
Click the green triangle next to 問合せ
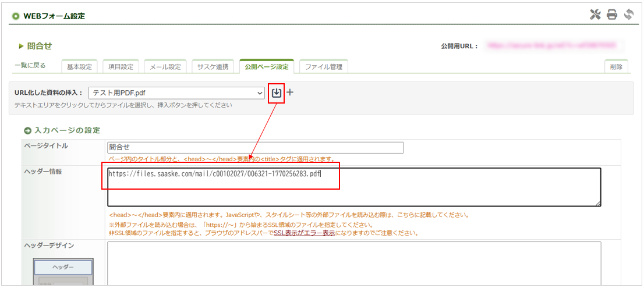tap(21, 46)
